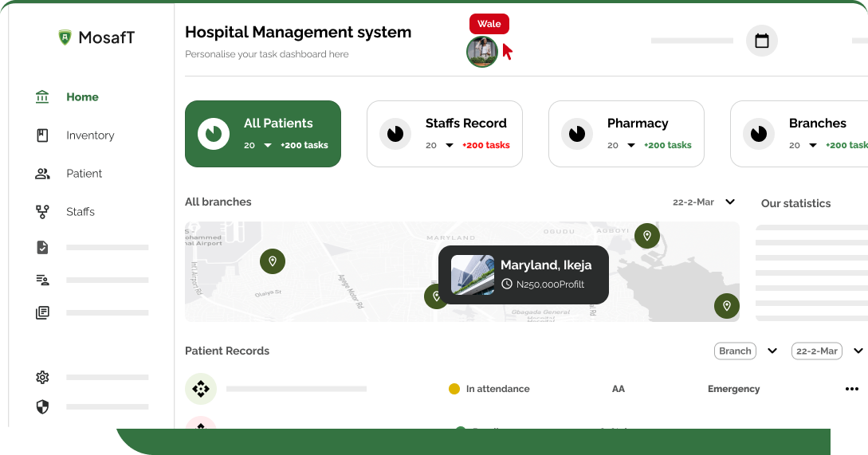Click the Our statistics heading
868x455 pixels.
pos(795,203)
